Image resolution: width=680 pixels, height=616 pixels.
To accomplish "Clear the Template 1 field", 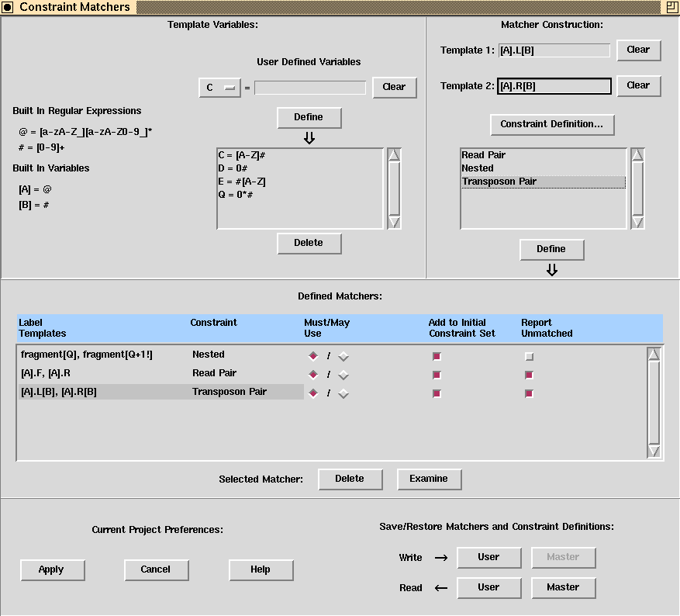I will point(638,50).
